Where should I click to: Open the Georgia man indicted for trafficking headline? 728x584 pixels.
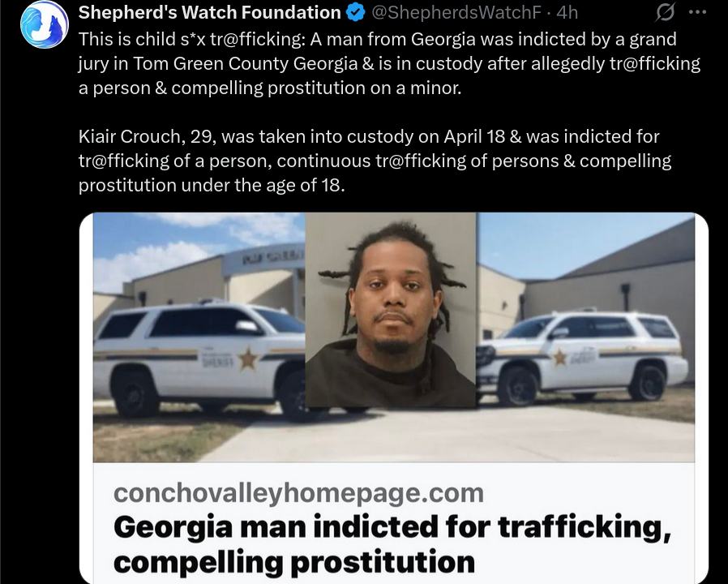[392, 527]
